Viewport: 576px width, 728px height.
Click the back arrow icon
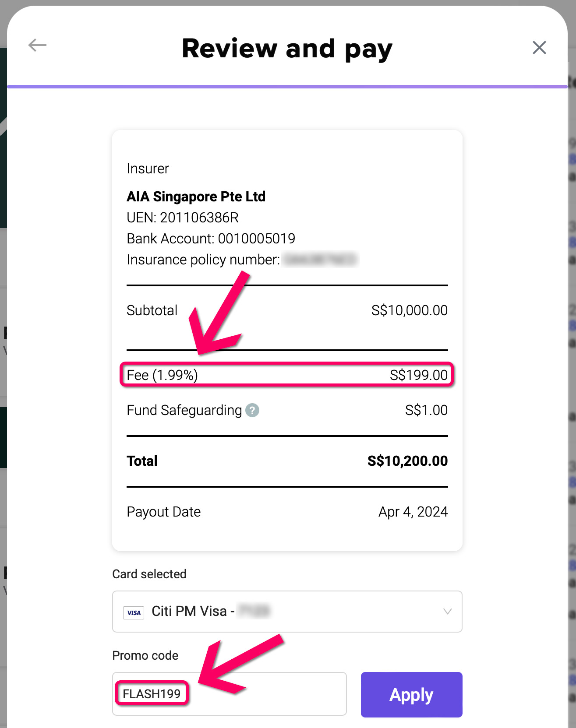coord(37,45)
